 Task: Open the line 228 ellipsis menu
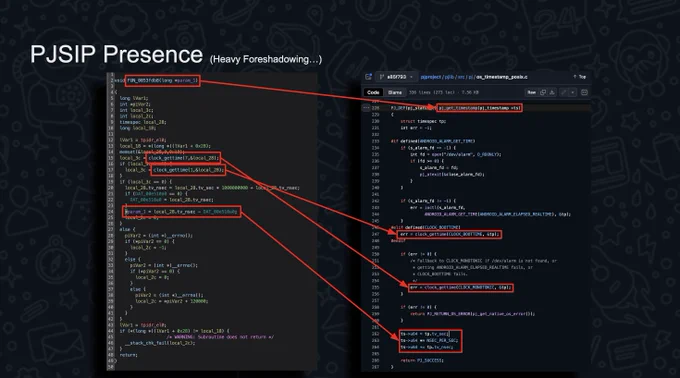click(x=366, y=108)
